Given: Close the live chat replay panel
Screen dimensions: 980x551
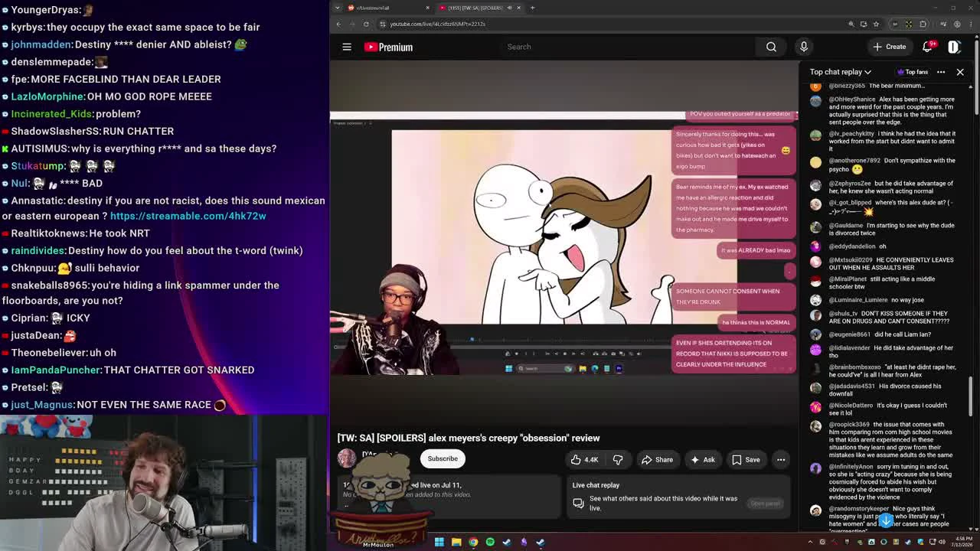Looking at the screenshot, I should [x=960, y=72].
